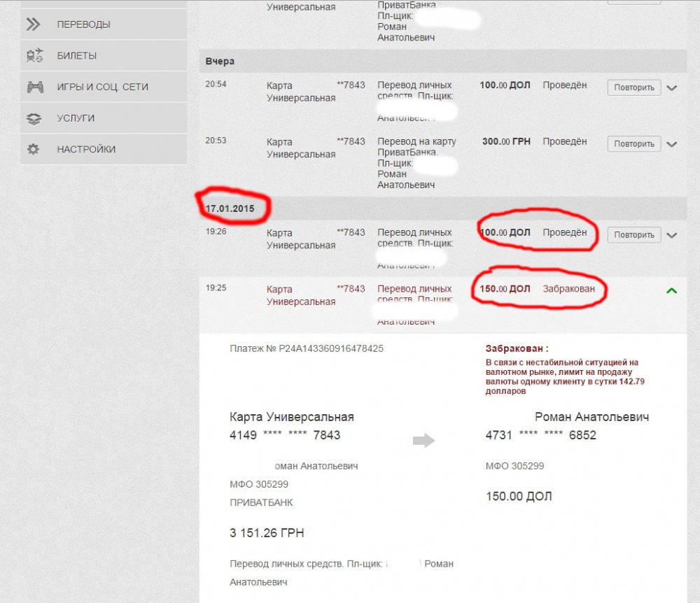Screen dimensions: 700x603
Task: Click the sender card number 4149 **** **** 7843
Action: pyautogui.click(x=285, y=435)
